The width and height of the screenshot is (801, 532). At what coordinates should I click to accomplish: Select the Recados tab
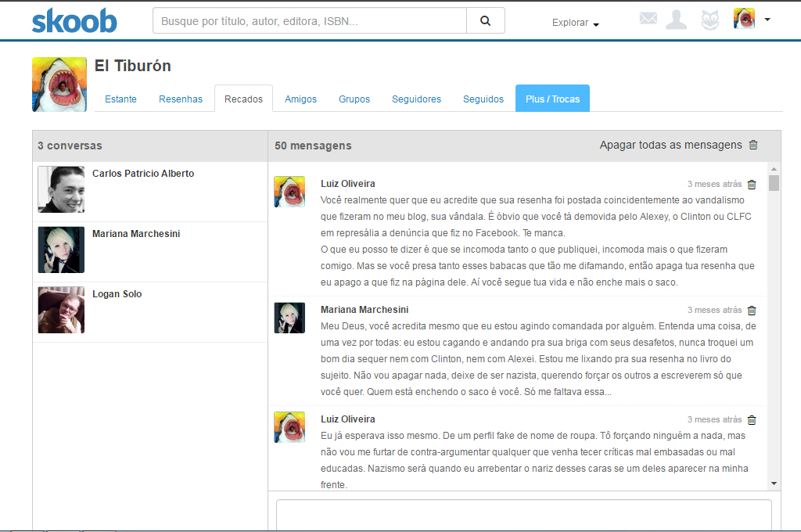tap(244, 99)
